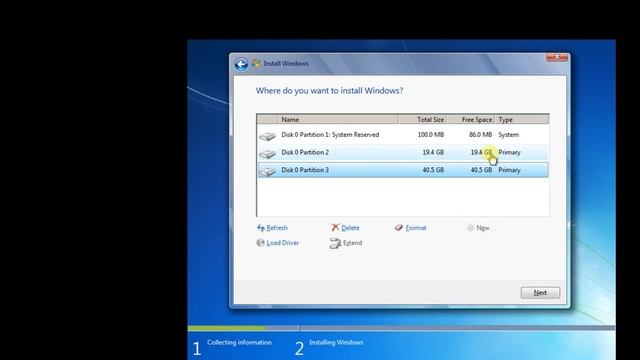
Task: Click the Load Driver disc icon
Action: click(260, 243)
